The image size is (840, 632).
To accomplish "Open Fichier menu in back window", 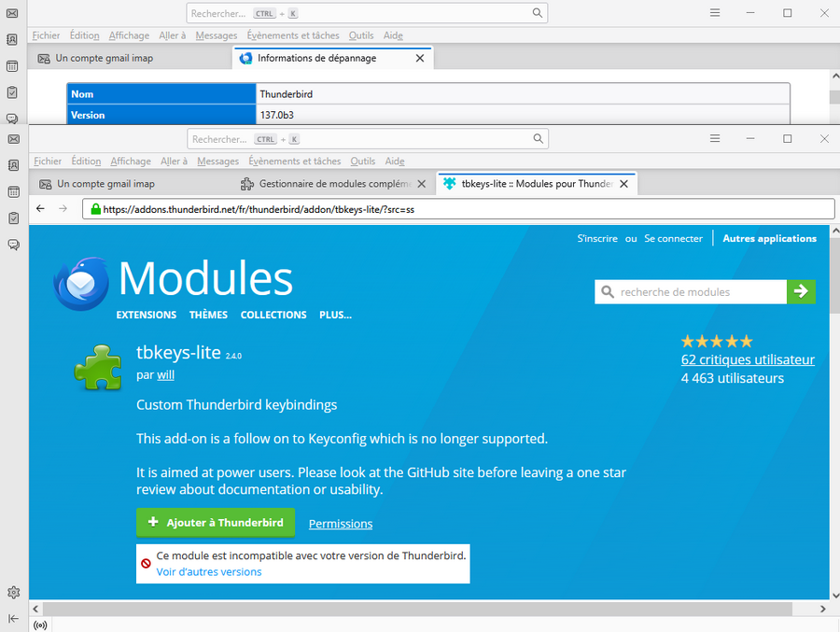I will [46, 35].
